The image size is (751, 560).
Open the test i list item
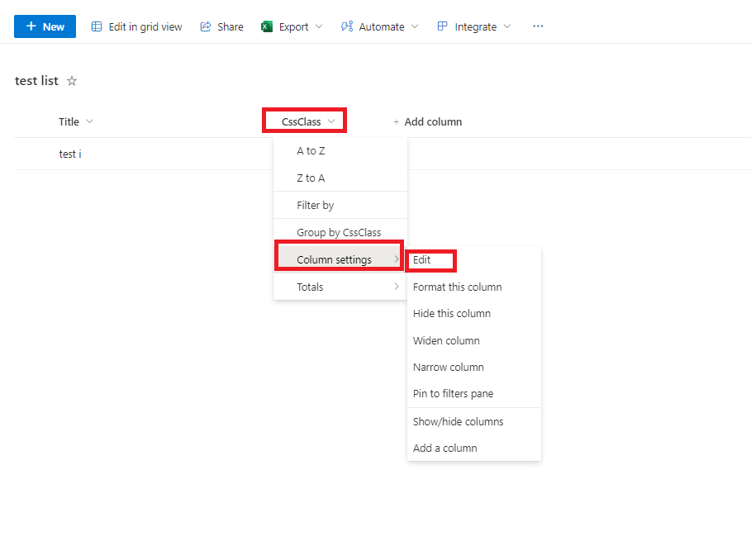(x=70, y=154)
